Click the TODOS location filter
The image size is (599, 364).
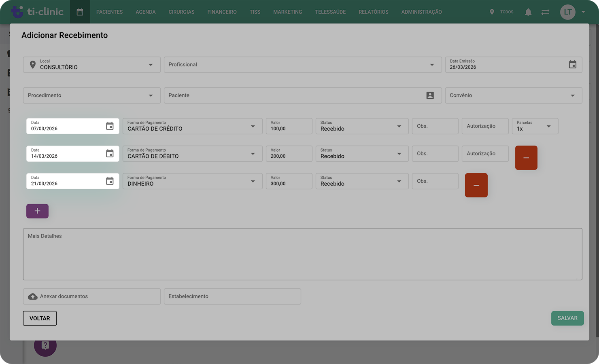tap(507, 12)
